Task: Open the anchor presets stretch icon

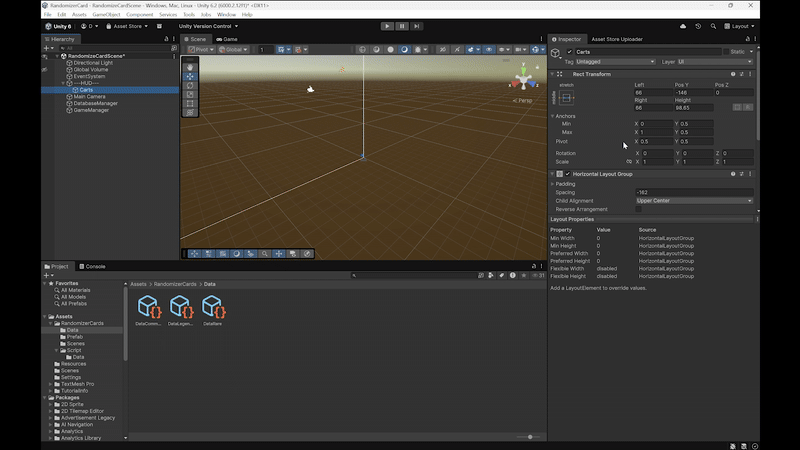Action: (x=567, y=97)
